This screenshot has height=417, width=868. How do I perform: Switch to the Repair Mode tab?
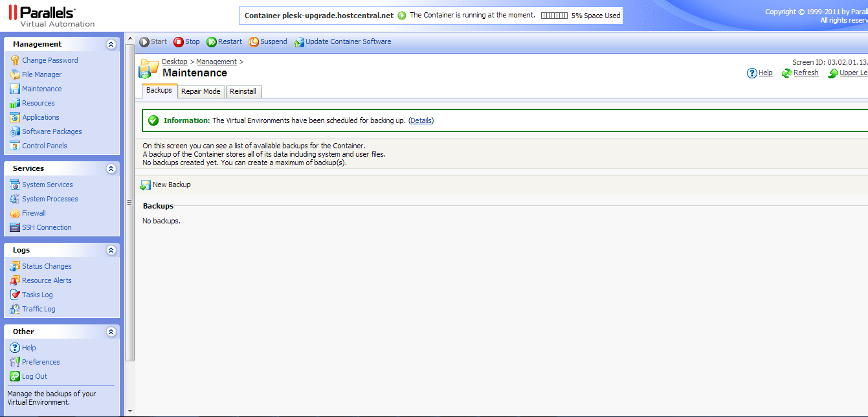(x=201, y=91)
